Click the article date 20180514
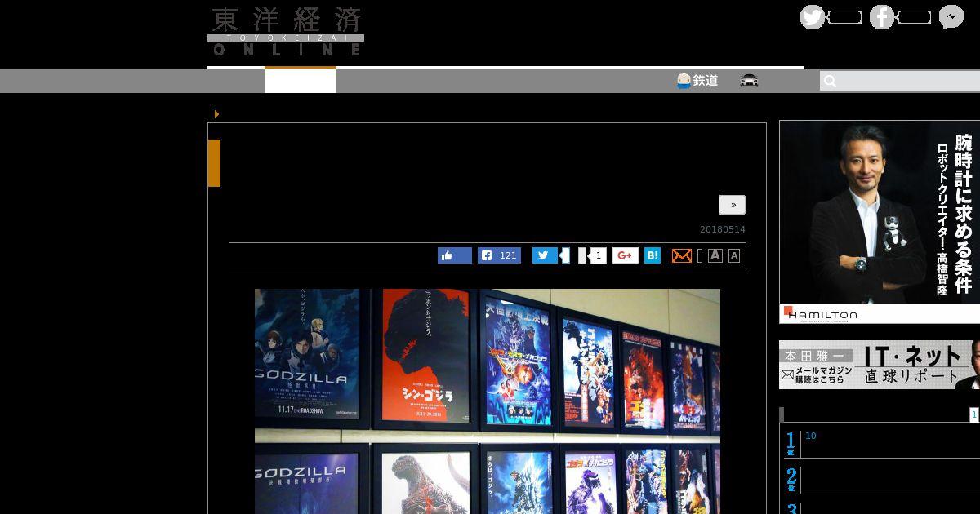This screenshot has width=980, height=514. pos(722,229)
